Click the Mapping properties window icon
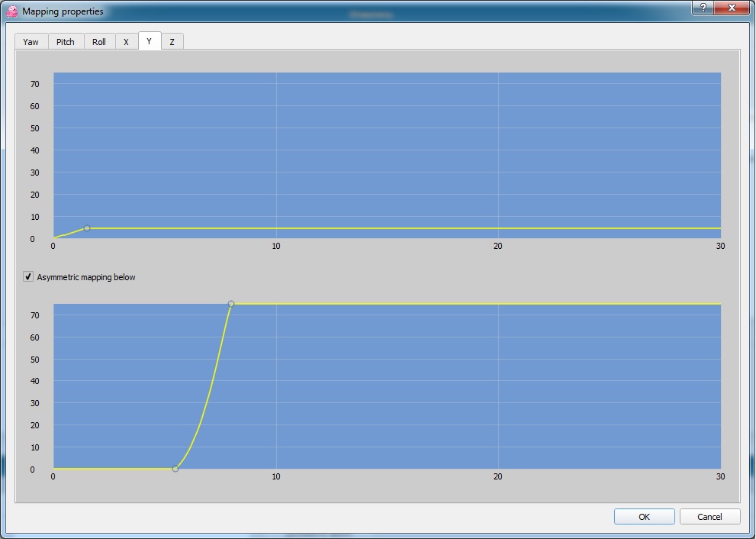 pos(12,11)
